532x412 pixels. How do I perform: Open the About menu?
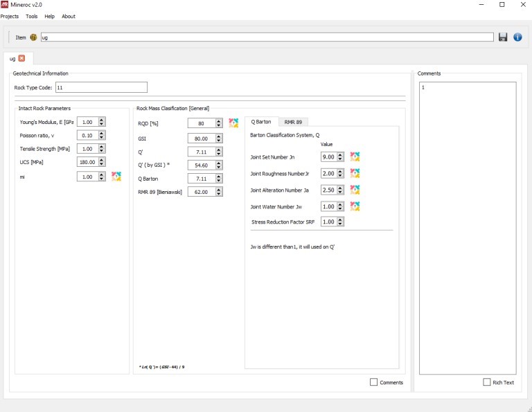[69, 17]
